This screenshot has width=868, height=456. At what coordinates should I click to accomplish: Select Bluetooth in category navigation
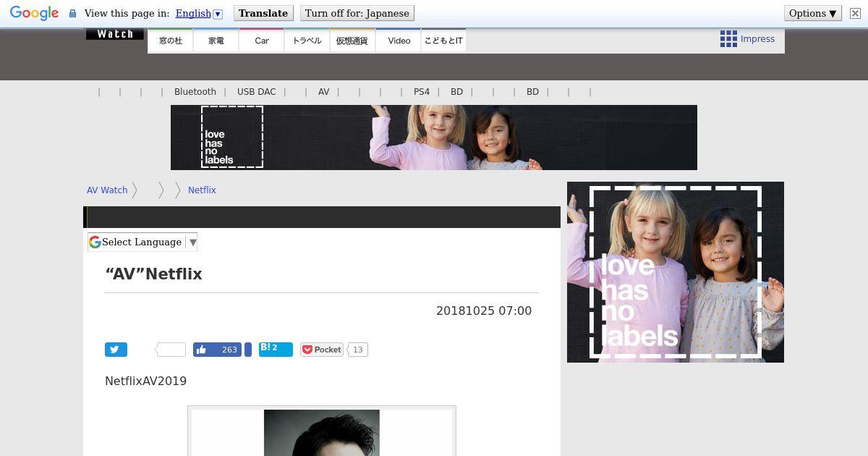point(195,92)
